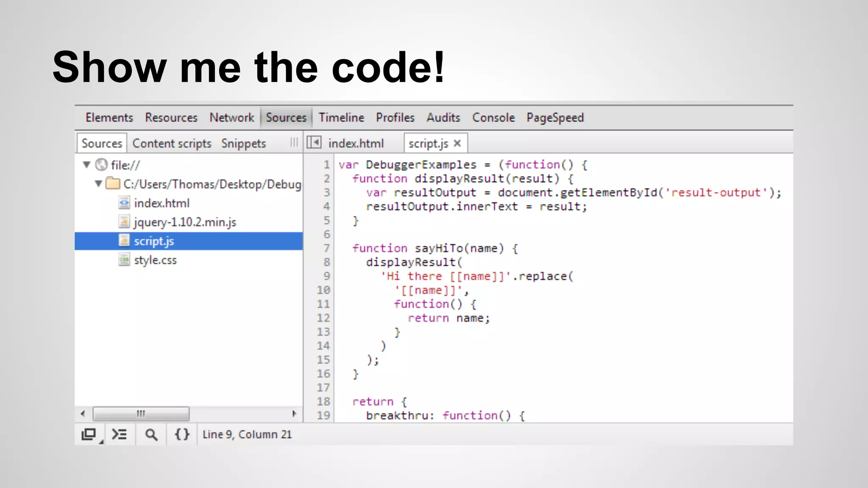Hide navigator using the toggle icon
This screenshot has width=868, height=488.
point(314,142)
